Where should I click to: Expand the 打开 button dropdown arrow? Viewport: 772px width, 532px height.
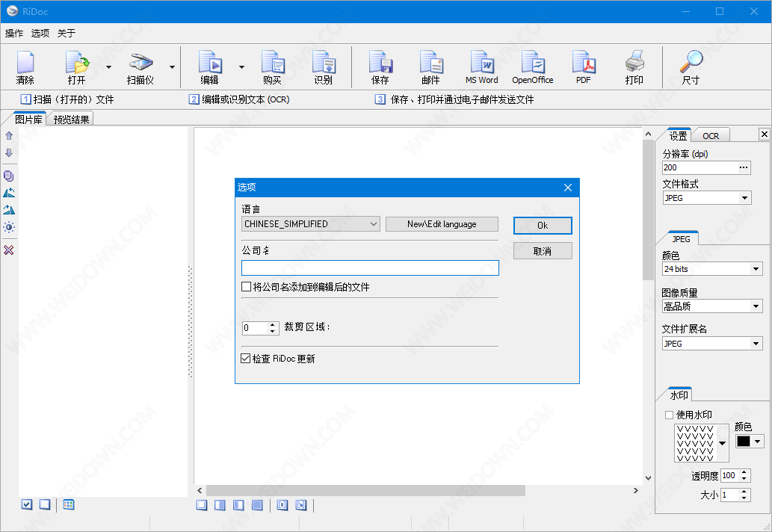(x=109, y=67)
